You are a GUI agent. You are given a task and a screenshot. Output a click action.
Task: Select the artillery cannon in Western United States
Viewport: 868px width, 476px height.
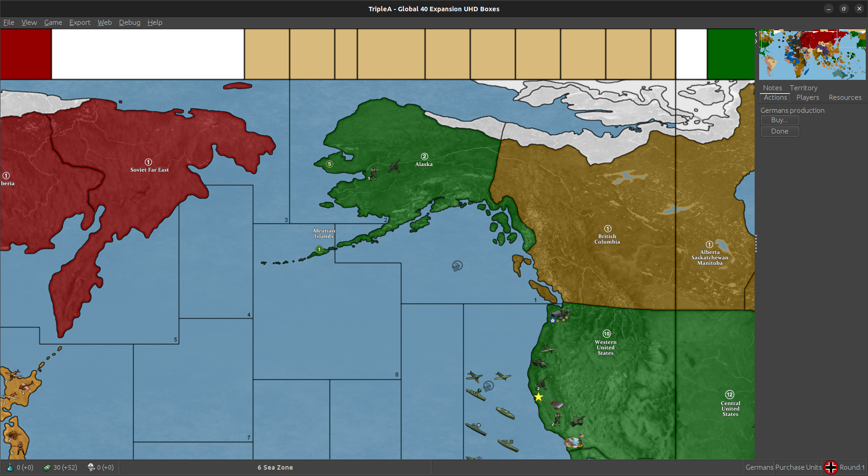(x=578, y=421)
